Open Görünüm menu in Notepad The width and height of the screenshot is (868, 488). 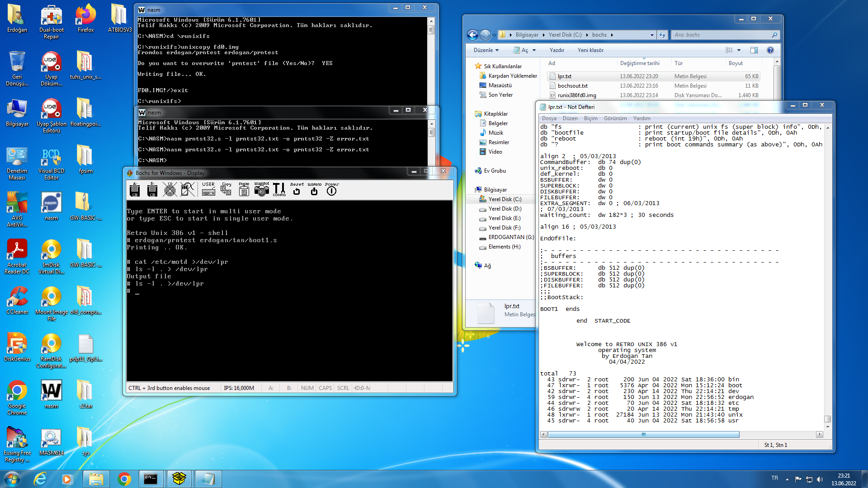click(x=615, y=118)
